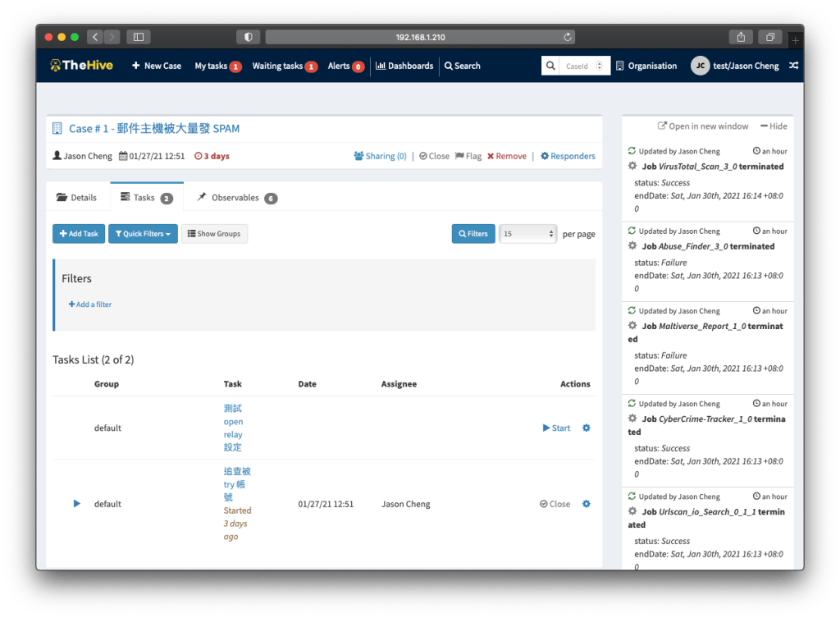Click Safari sidebar toggle icon
The height and width of the screenshot is (618, 840).
138,37
